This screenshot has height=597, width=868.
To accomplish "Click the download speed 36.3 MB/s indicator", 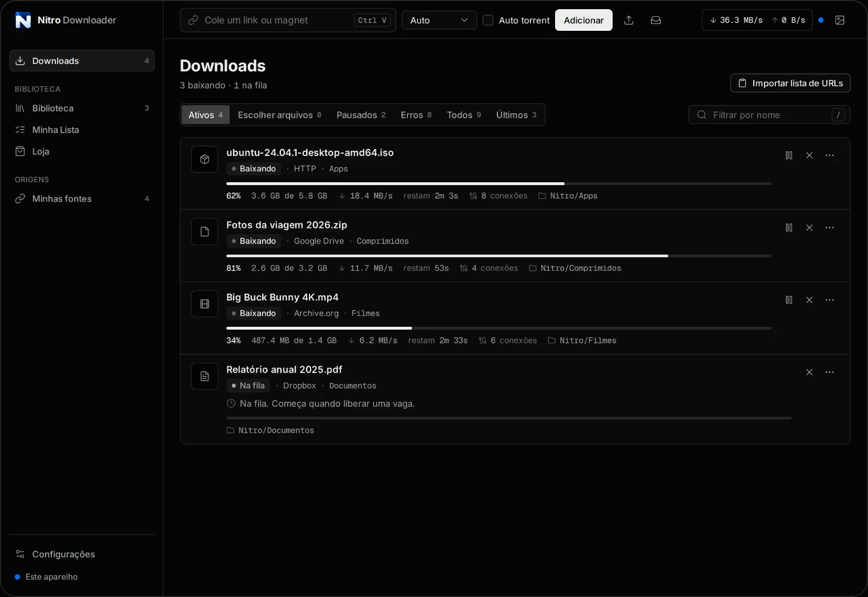I will pos(736,20).
